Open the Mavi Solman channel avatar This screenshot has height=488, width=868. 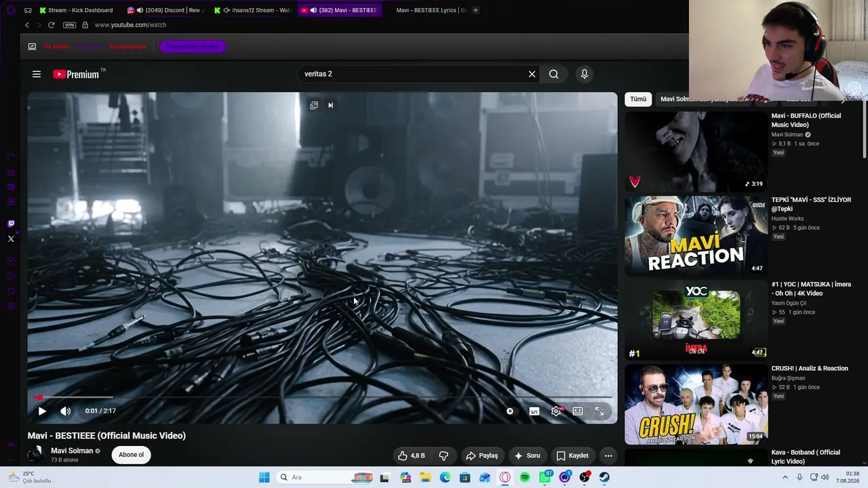35,455
